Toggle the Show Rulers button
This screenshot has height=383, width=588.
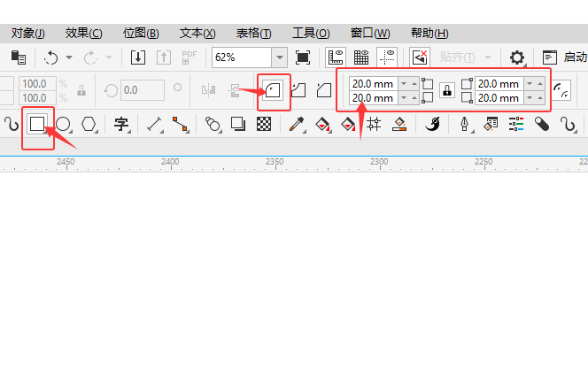[x=336, y=57]
